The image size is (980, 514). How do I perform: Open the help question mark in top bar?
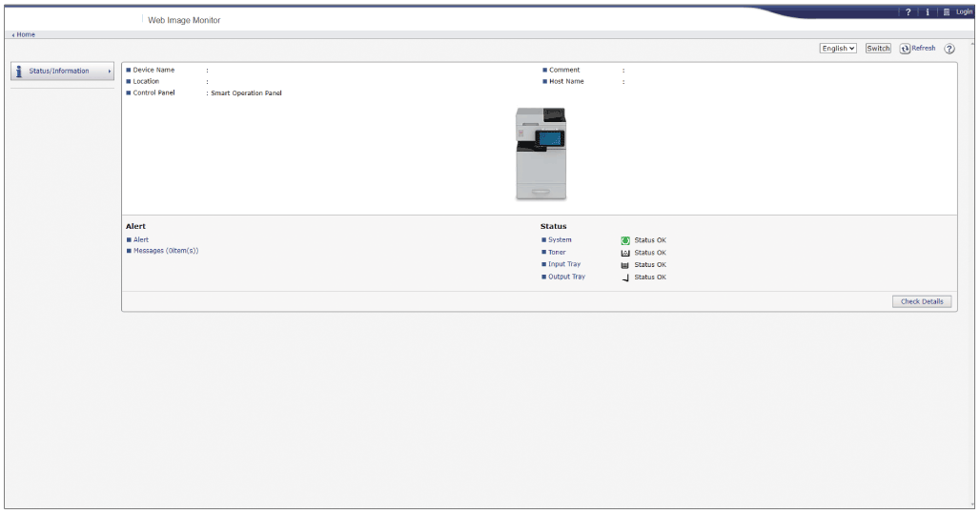pos(909,11)
